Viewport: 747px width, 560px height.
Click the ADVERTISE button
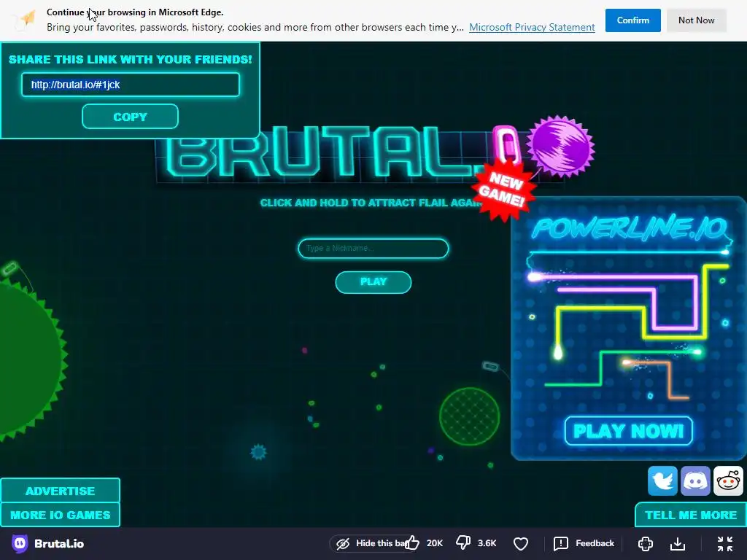point(60,491)
